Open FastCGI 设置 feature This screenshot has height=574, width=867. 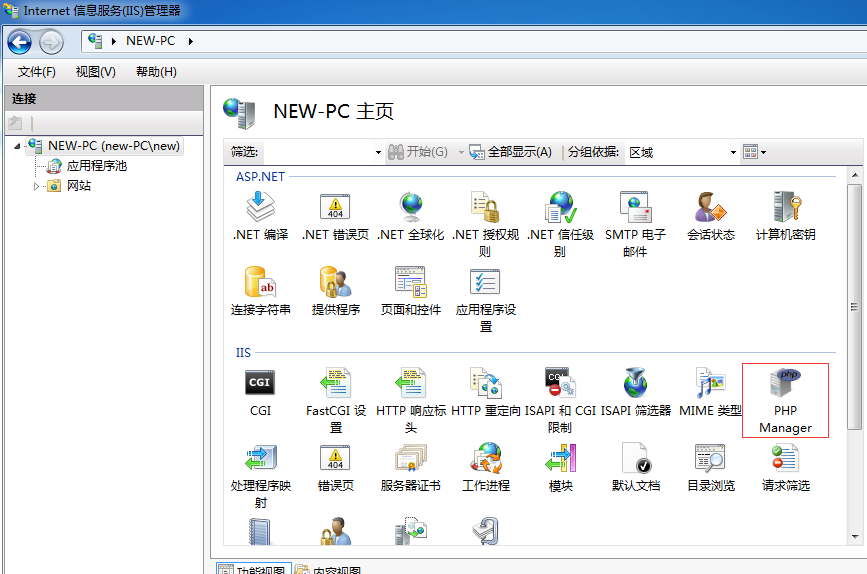(335, 400)
